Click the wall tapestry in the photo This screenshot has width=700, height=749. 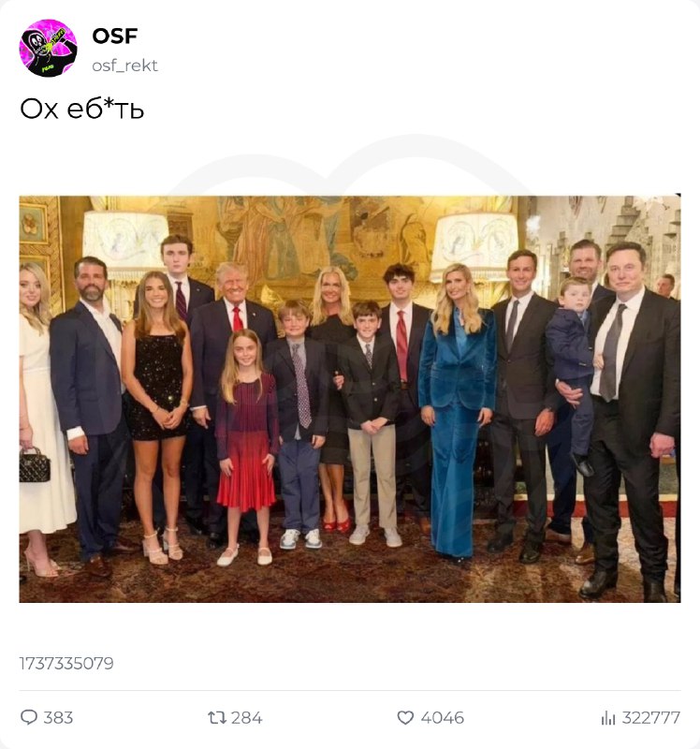pos(306,239)
